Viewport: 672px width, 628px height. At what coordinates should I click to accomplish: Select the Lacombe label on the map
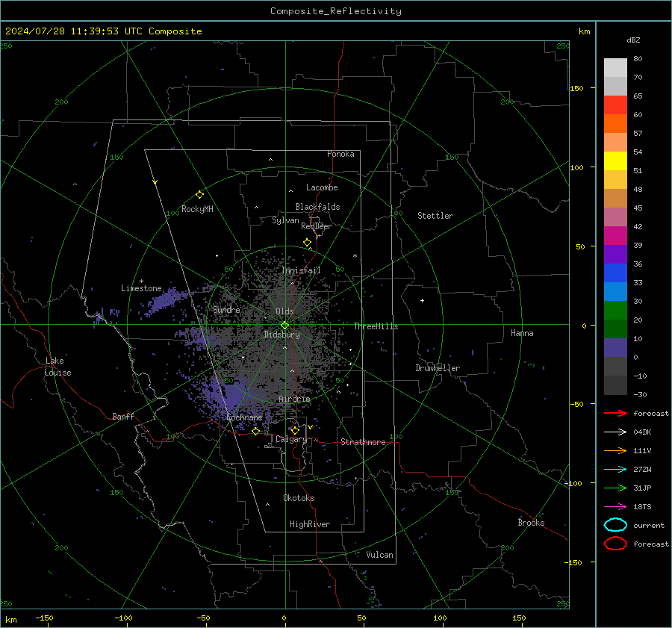coord(322,187)
